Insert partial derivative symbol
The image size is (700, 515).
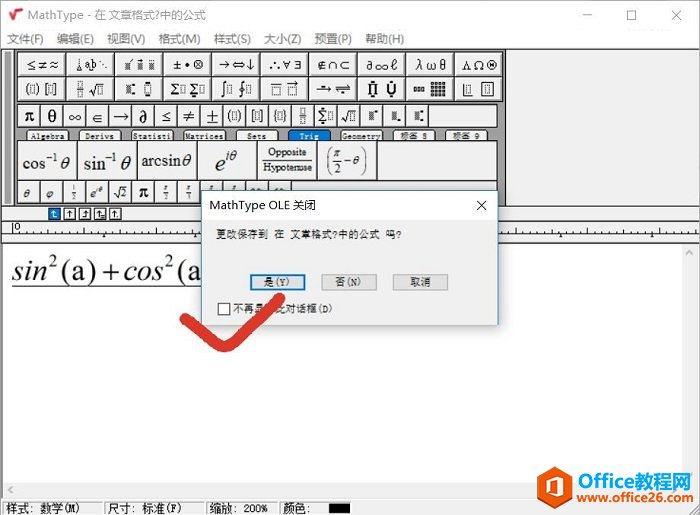tap(143, 116)
